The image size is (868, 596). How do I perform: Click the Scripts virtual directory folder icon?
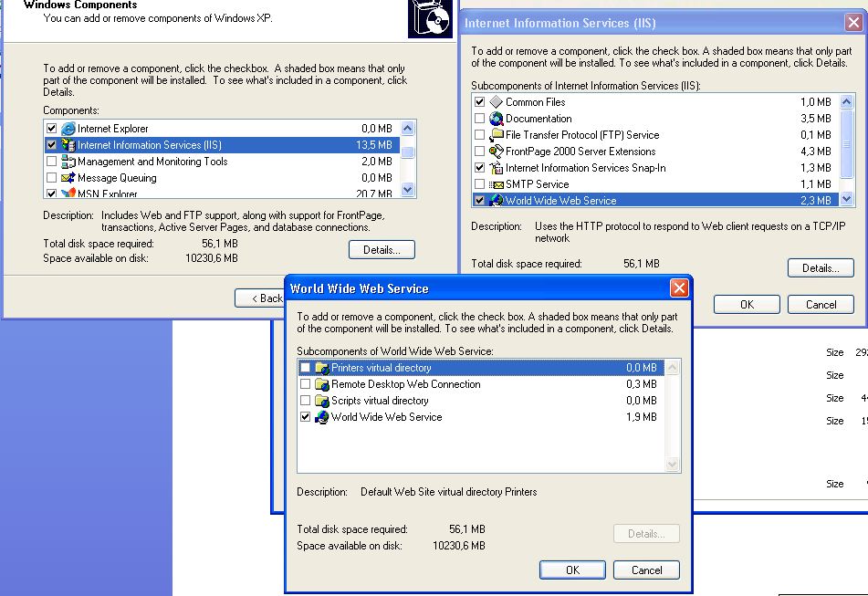pos(321,401)
